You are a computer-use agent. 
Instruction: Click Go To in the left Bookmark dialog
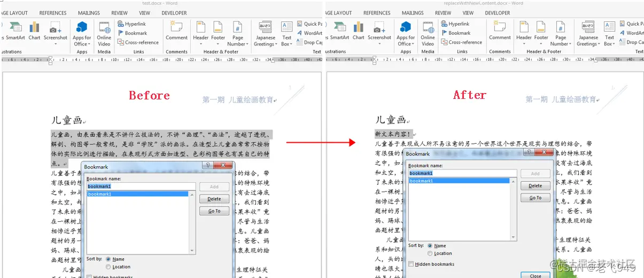214,211
